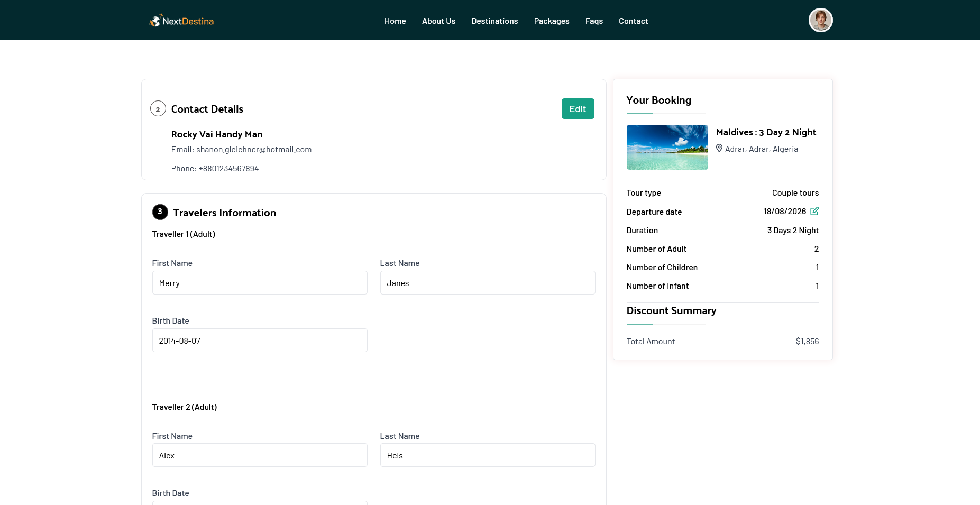This screenshot has width=980, height=505.
Task: Open the Packages menu item
Action: pyautogui.click(x=552, y=21)
